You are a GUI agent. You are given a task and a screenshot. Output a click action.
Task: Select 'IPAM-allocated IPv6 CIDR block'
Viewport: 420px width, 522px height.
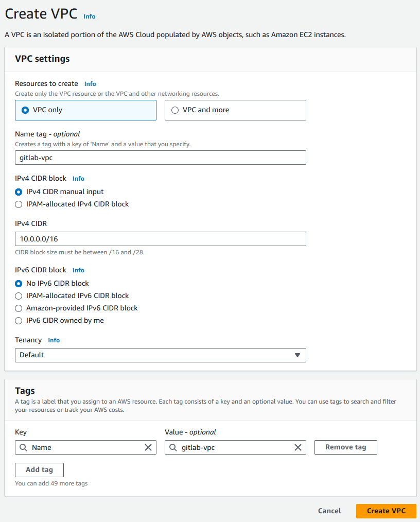[x=19, y=295]
